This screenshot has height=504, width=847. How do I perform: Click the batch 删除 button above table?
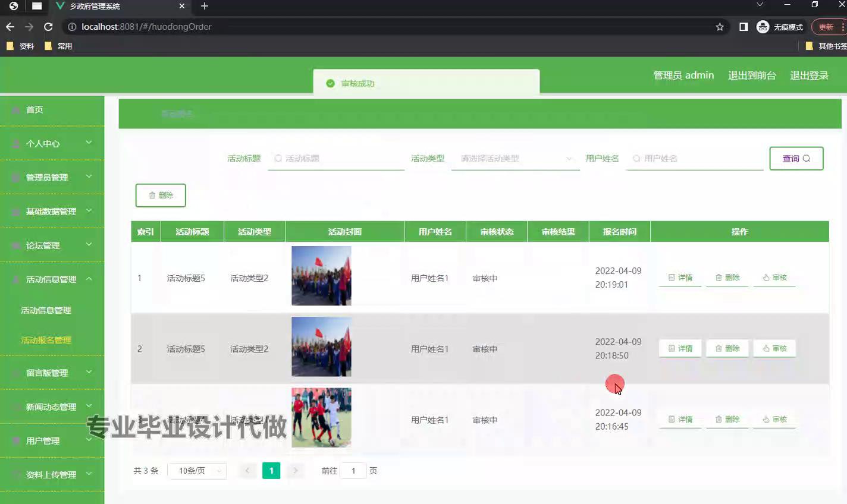[161, 196]
